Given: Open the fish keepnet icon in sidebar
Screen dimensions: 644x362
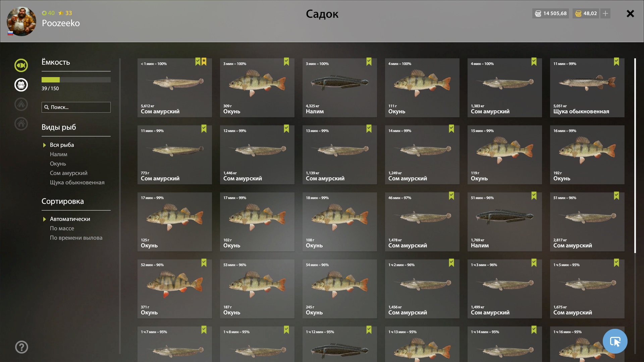Looking at the screenshot, I should pyautogui.click(x=21, y=65).
